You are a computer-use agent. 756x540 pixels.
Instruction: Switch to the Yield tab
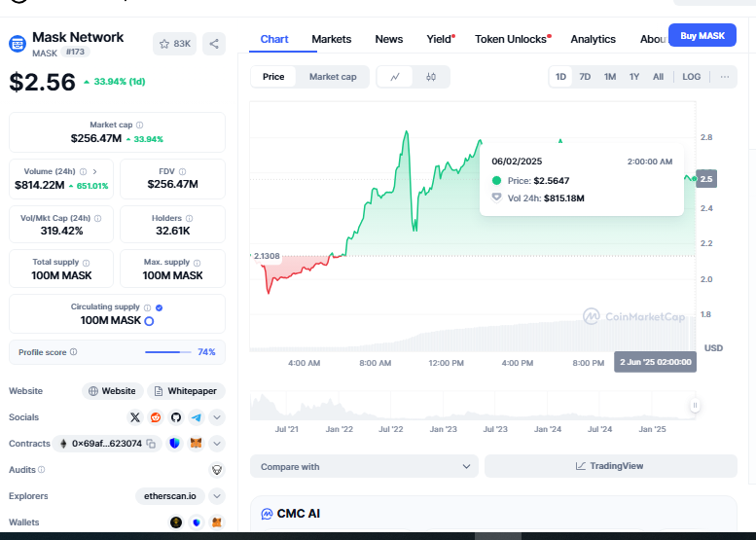point(439,39)
